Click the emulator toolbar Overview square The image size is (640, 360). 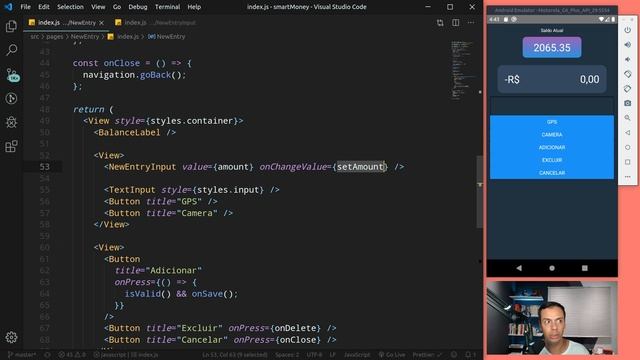pos(628,162)
